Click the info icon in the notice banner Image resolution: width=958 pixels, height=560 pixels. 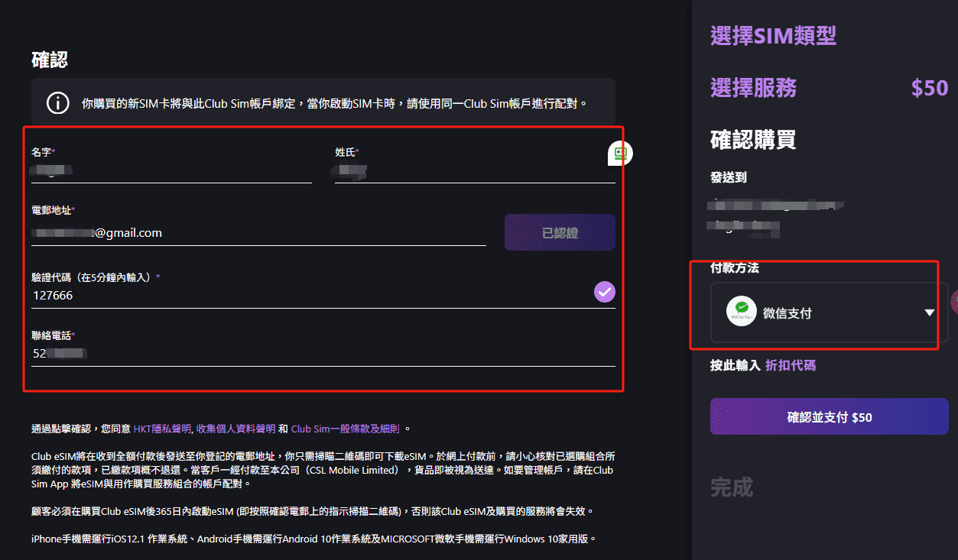(58, 103)
